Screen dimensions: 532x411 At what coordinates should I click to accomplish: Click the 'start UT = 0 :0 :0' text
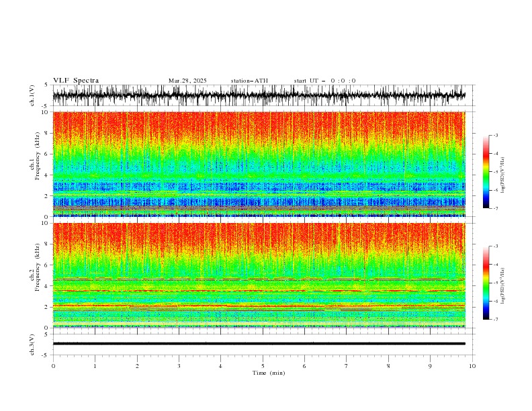click(324, 81)
